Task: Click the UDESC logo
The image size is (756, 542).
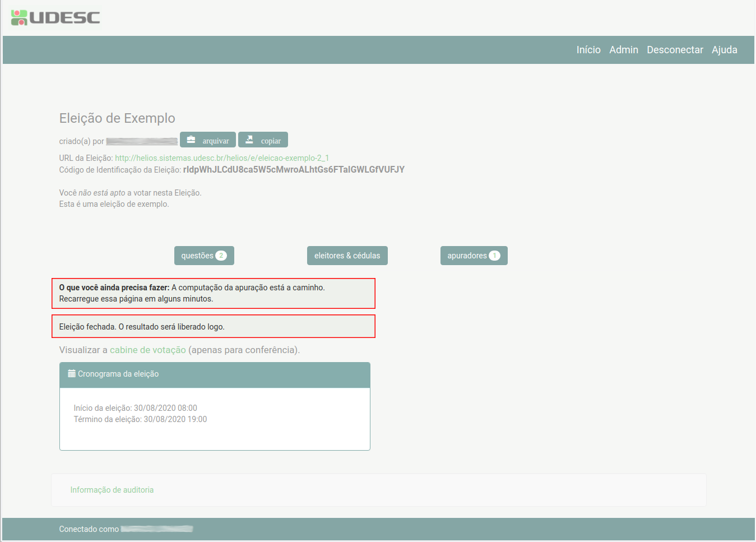Action: tap(55, 17)
